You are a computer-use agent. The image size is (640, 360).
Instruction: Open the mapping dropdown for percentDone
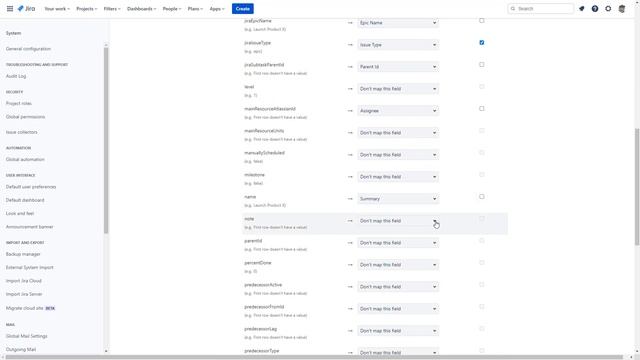(398, 265)
